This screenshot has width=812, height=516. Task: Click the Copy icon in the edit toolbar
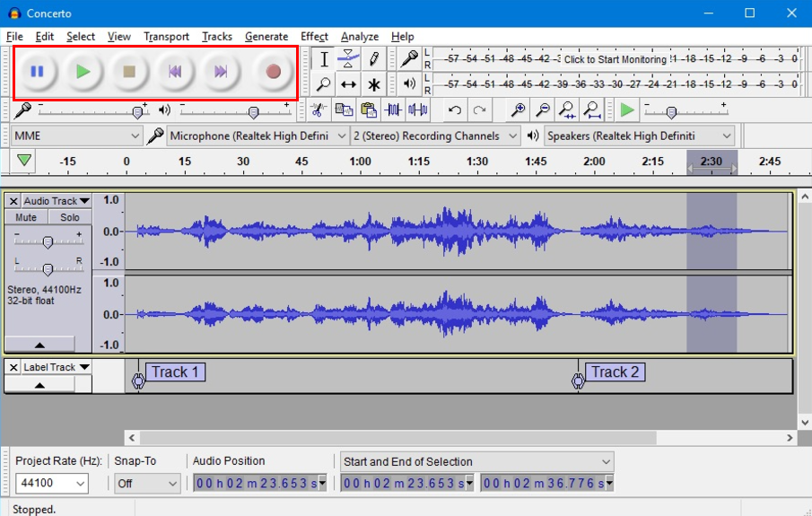click(344, 109)
